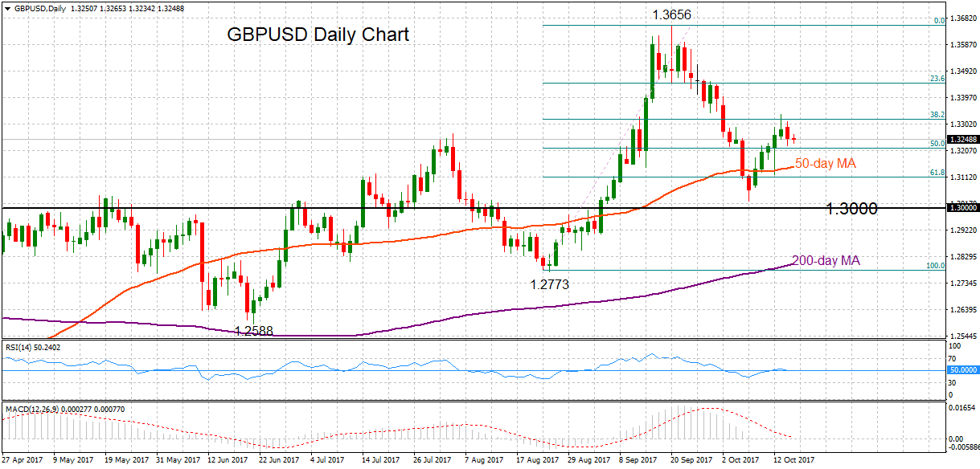Viewport: 980px width, 469px height.
Task: Click -0.005886 on the MACD axis
Action: pyautogui.click(x=964, y=446)
